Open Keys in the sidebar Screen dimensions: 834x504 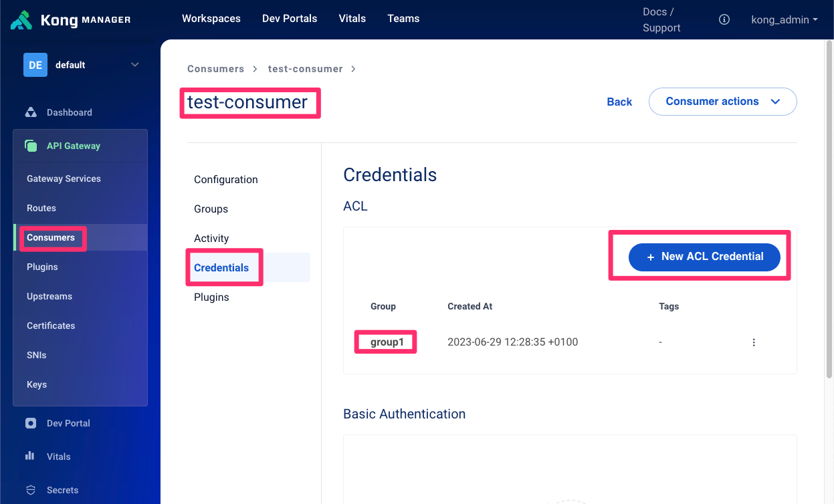click(37, 384)
